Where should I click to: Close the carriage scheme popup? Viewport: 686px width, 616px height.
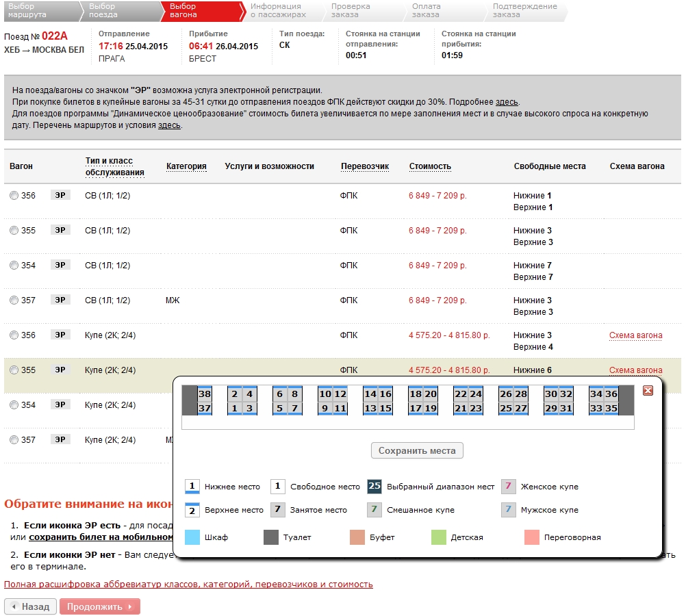[x=648, y=390]
